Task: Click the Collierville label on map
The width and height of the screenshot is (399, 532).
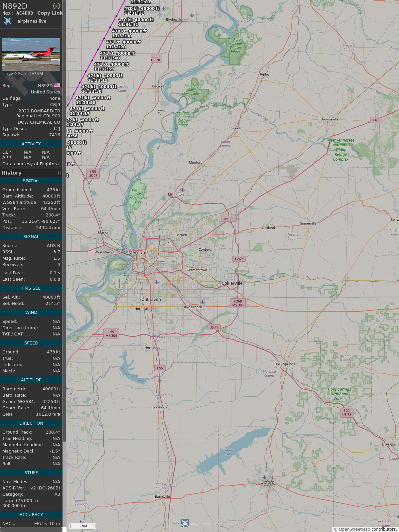Action: coord(232,283)
